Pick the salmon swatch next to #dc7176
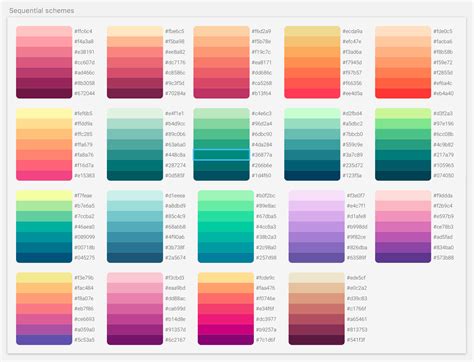This screenshot has height=362, width=474. click(x=135, y=62)
